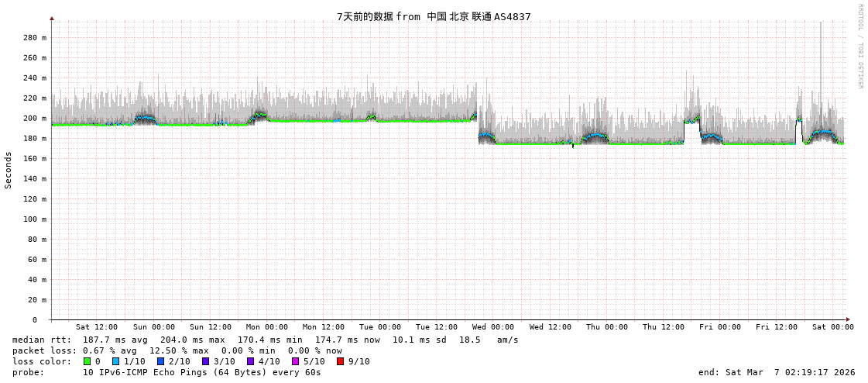868x383 pixels.
Task: Click the median rtt statistics line
Action: click(x=265, y=340)
